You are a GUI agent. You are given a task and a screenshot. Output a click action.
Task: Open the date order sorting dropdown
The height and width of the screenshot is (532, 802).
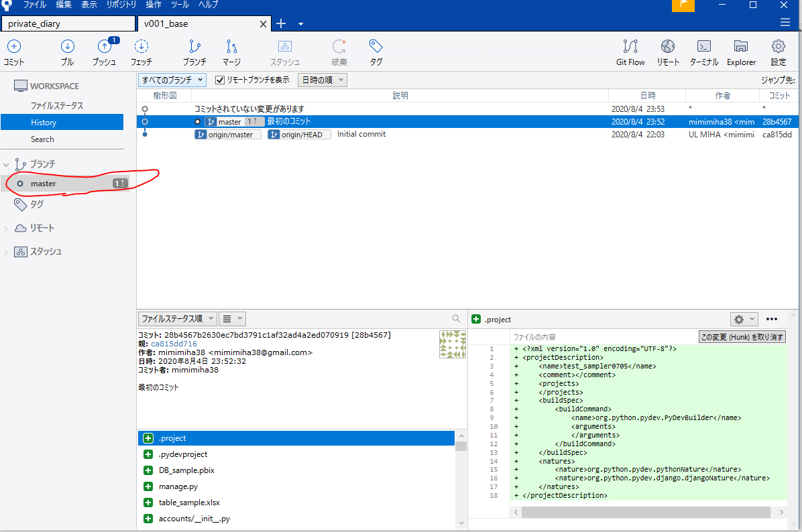pos(323,80)
